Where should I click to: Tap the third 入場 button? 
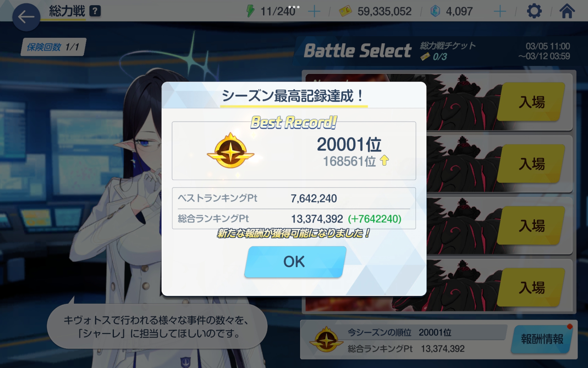click(x=531, y=226)
